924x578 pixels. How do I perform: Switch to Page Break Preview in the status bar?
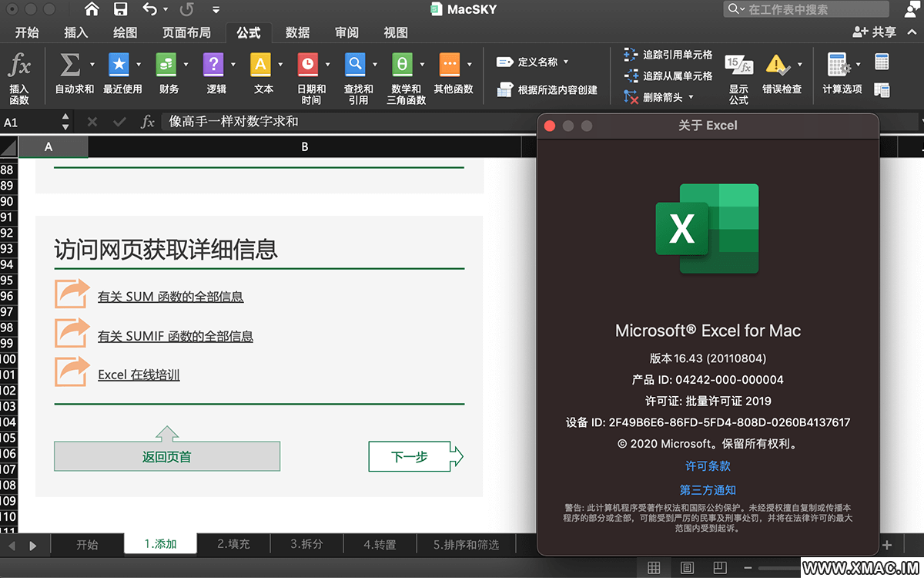tap(719, 568)
